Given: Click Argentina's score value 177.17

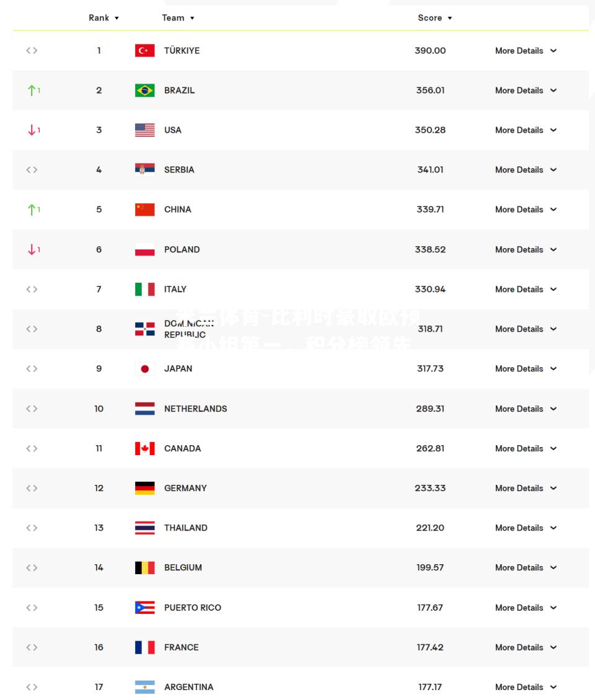Looking at the screenshot, I should coord(430,687).
